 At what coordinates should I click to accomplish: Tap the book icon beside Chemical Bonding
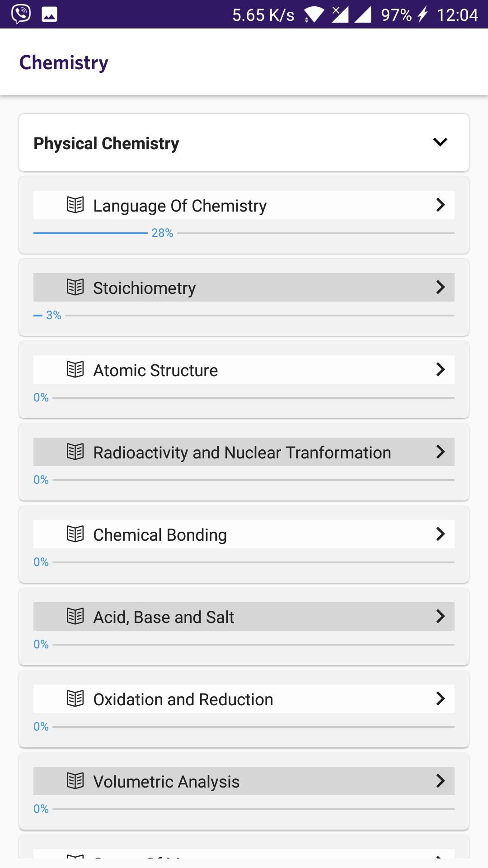[x=75, y=534]
